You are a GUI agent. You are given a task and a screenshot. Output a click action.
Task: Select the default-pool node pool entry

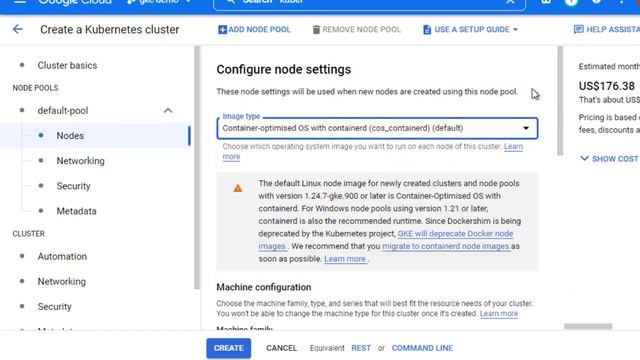63,111
